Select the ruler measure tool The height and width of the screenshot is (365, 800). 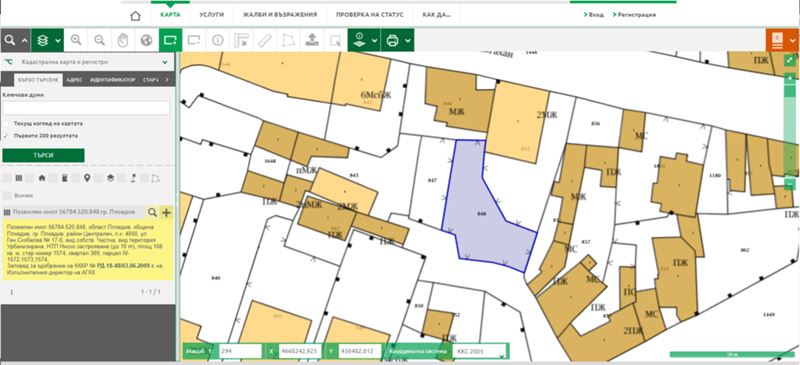[x=264, y=40]
